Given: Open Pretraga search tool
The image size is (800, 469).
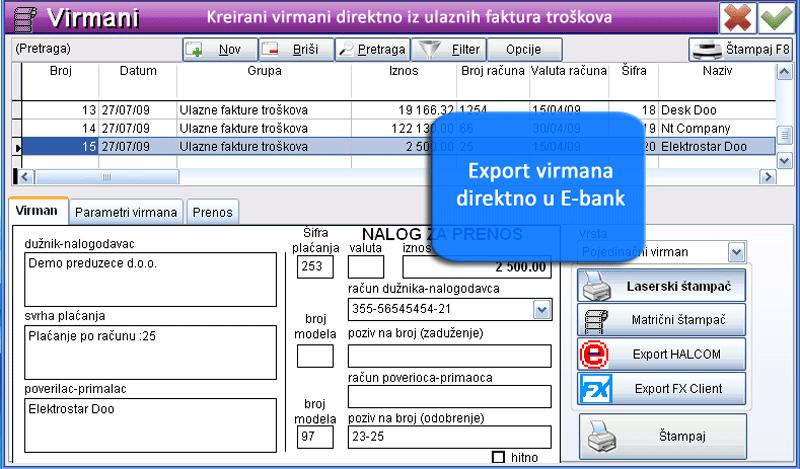Looking at the screenshot, I should coord(370,49).
